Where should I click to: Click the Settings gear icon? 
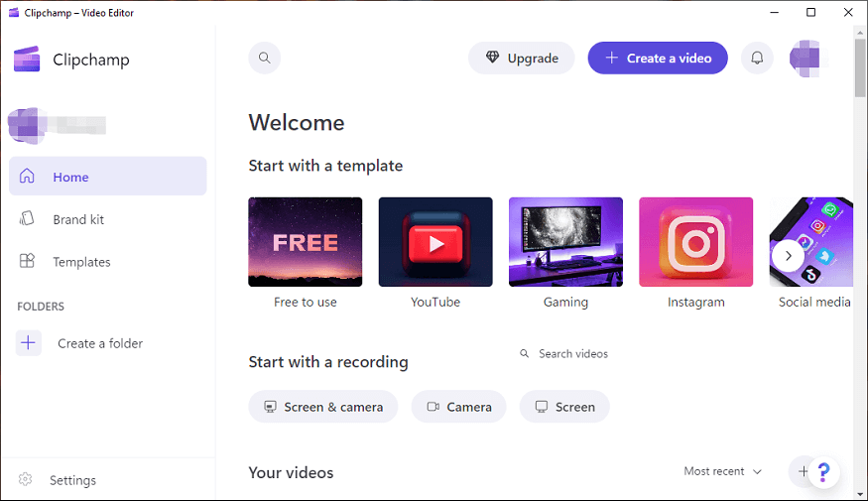coord(25,479)
